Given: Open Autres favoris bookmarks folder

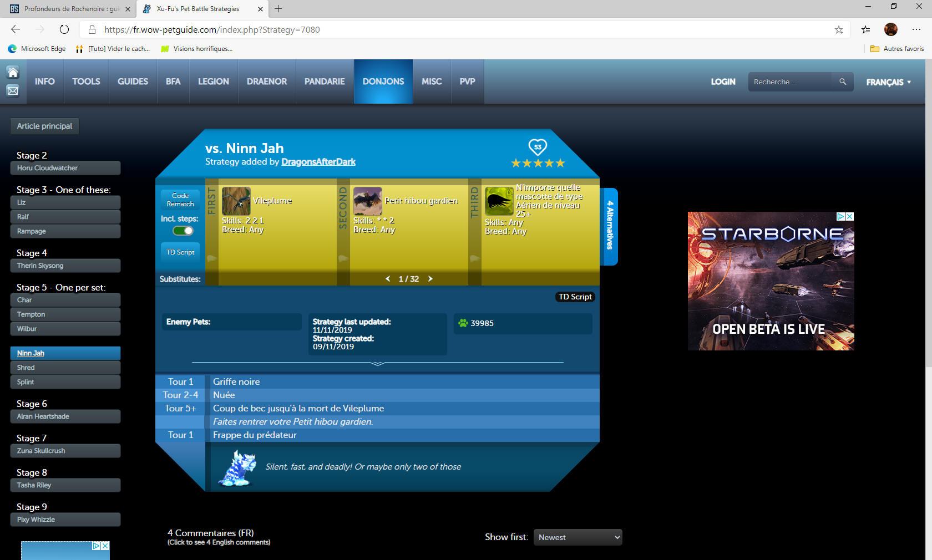Looking at the screenshot, I should point(897,49).
